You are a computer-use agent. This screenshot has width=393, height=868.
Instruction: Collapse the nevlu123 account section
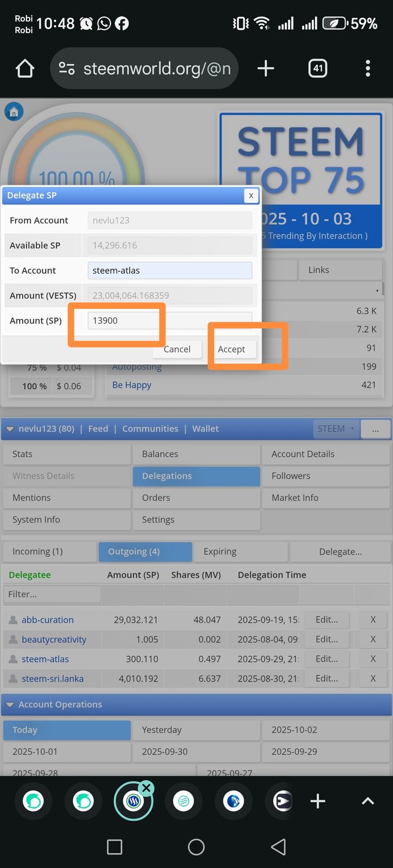pos(10,428)
